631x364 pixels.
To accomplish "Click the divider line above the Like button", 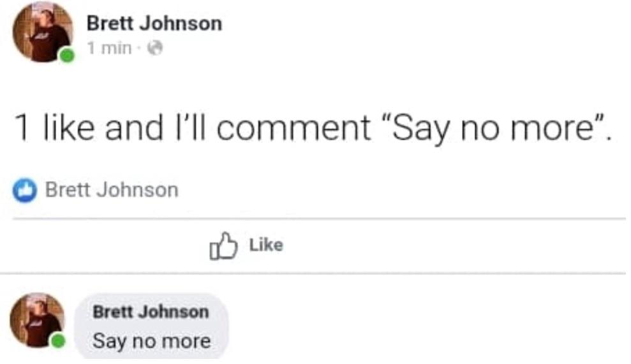I will [x=319, y=219].
